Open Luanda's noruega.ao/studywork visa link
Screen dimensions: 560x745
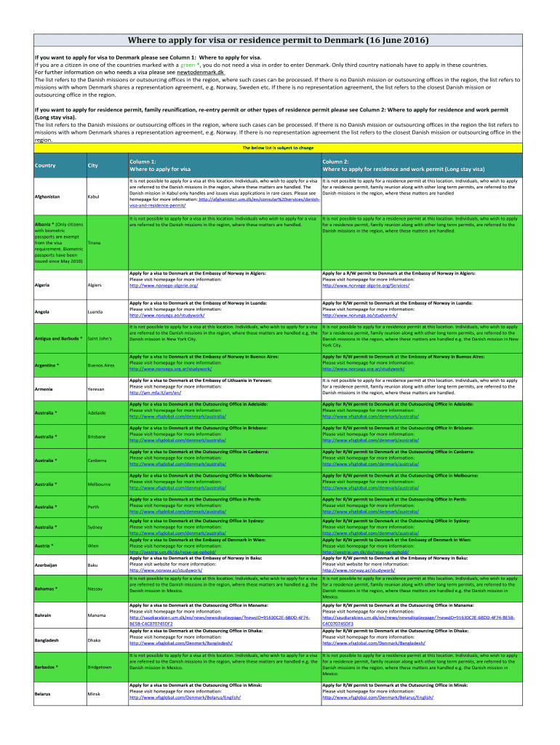(167, 315)
